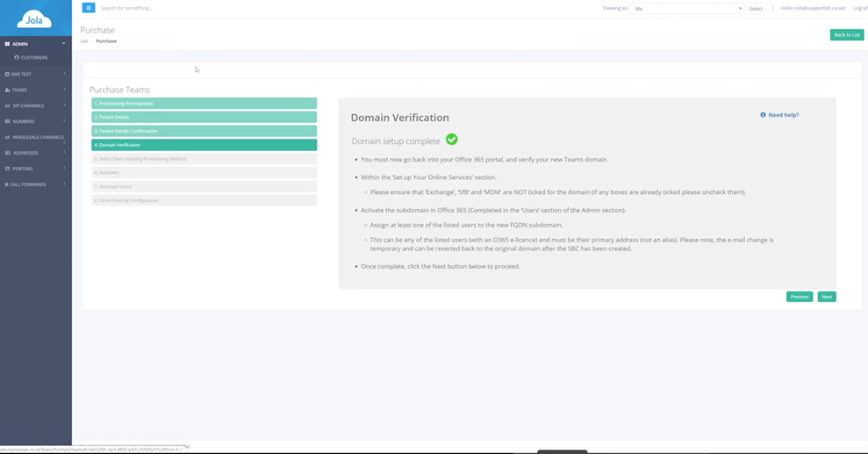Open the SIP Channels menu item

pyautogui.click(x=35, y=105)
